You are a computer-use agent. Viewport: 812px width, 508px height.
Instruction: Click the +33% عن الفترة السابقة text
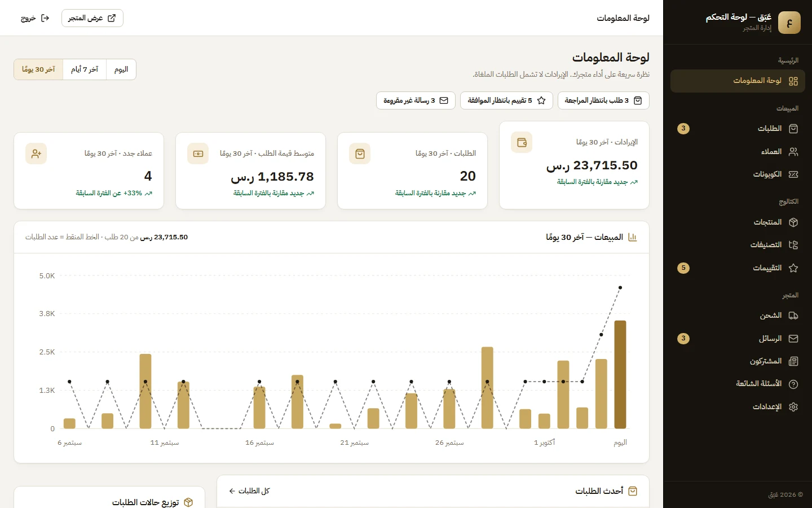point(109,193)
